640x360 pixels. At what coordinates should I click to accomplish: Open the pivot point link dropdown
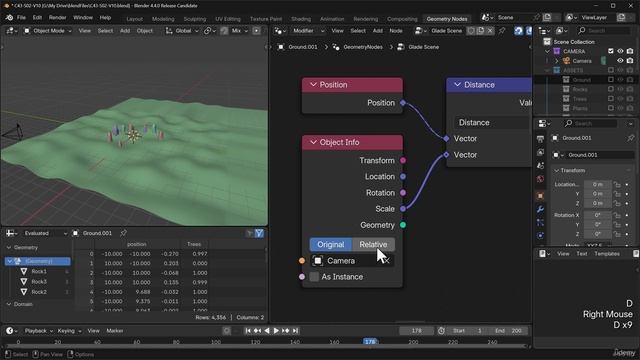point(209,31)
